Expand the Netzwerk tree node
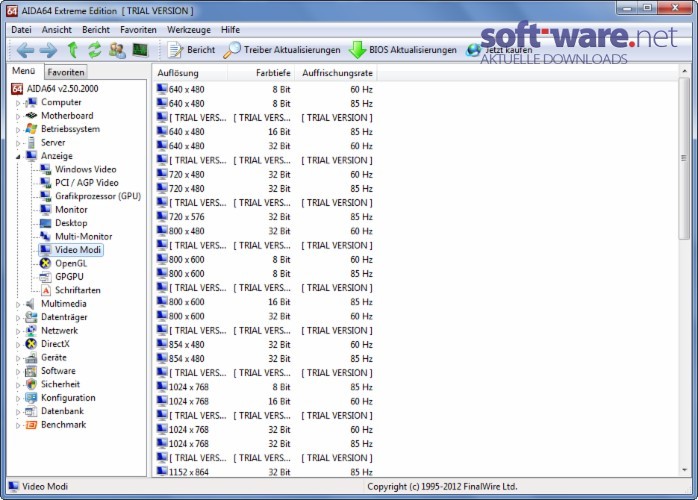 [18, 331]
